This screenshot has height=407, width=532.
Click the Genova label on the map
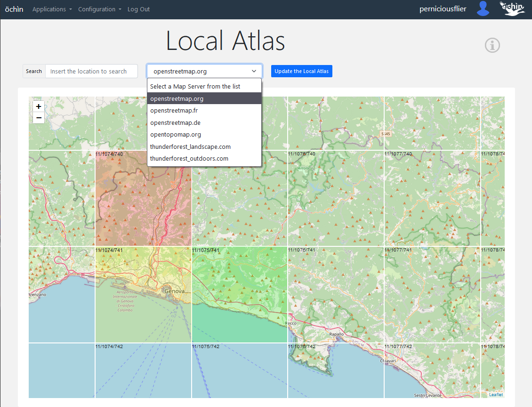[x=174, y=291]
